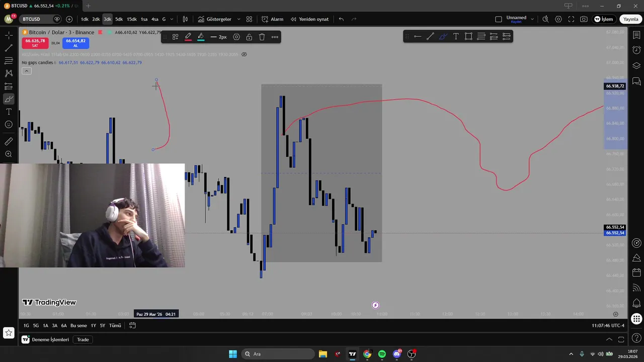Select the Text tool in left sidebar
The height and width of the screenshot is (362, 644).
click(9, 112)
